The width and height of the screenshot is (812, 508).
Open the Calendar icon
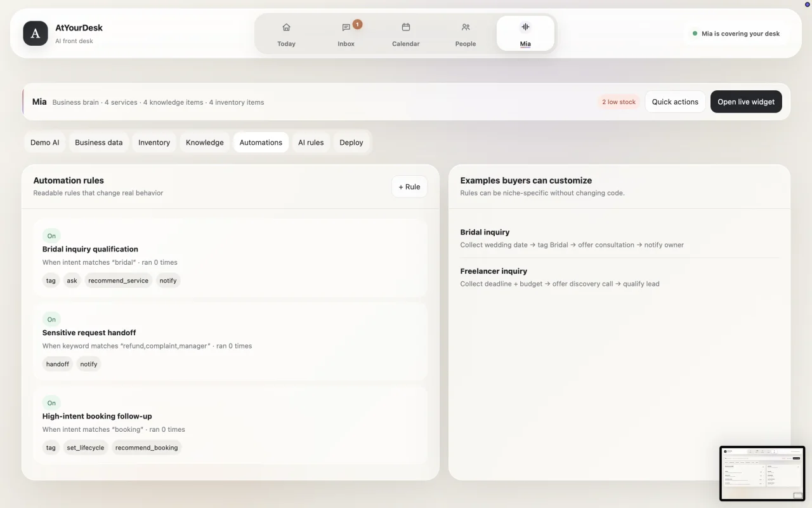point(406,27)
